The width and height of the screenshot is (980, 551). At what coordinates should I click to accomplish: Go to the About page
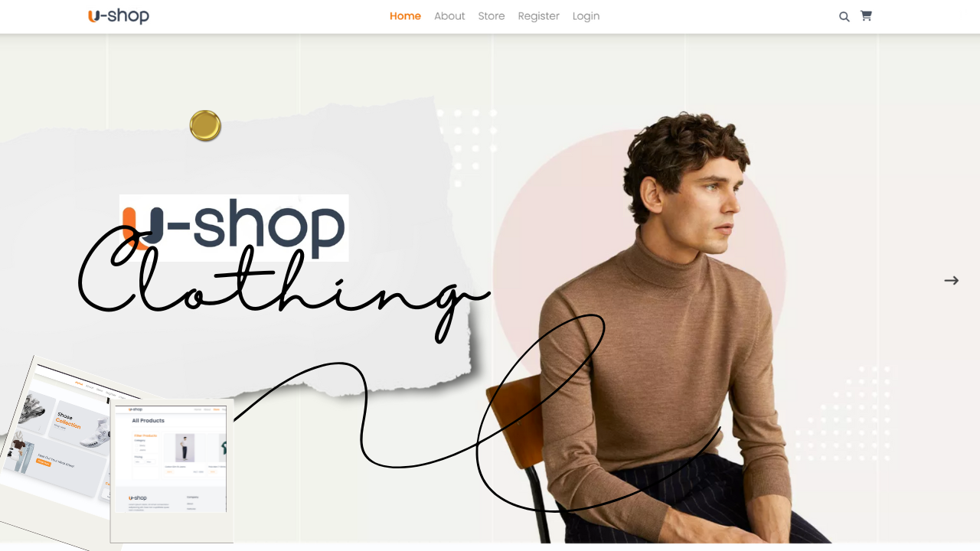449,16
